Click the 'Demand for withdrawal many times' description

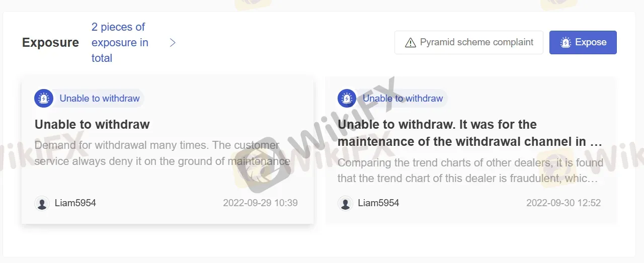pyautogui.click(x=163, y=153)
